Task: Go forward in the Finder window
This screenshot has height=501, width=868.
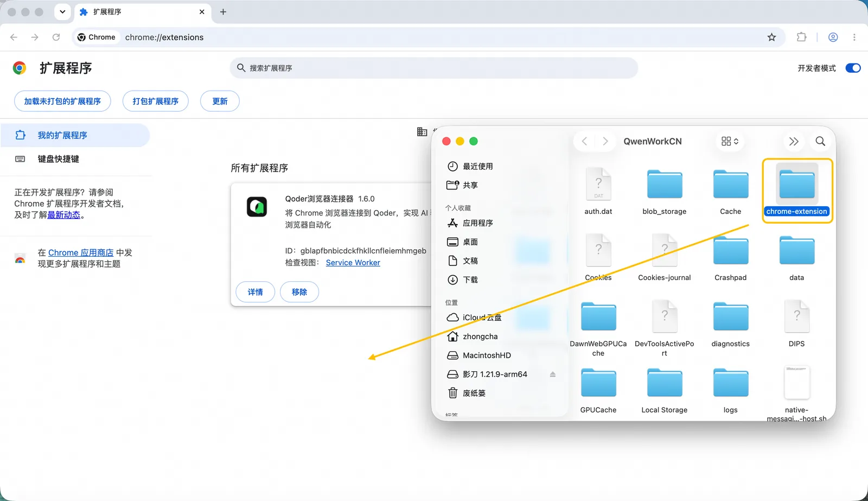Action: 605,141
